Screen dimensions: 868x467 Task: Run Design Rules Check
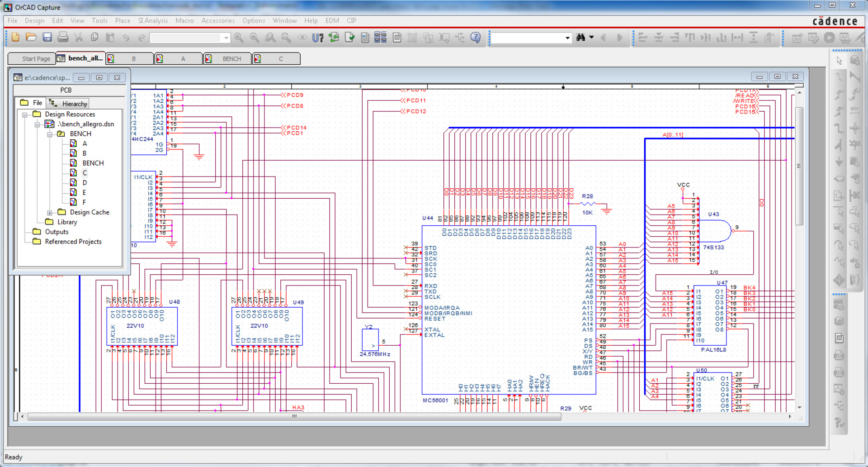pyautogui.click(x=349, y=38)
